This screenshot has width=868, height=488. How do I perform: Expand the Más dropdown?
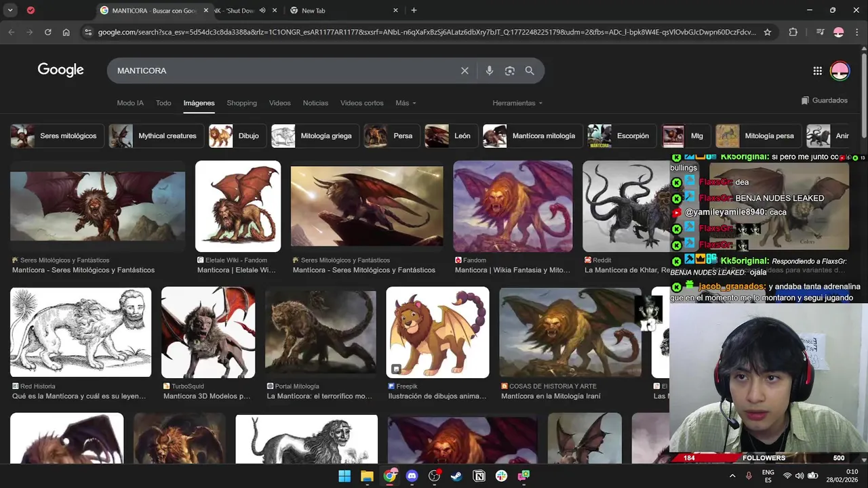click(x=406, y=103)
